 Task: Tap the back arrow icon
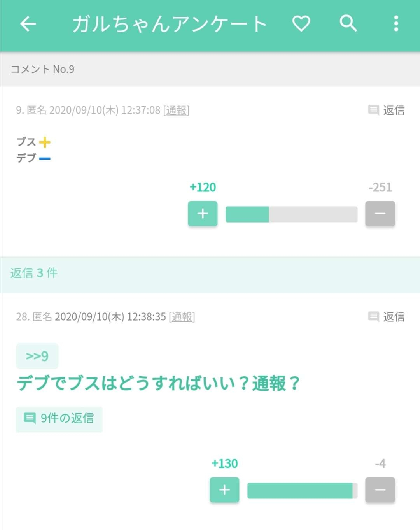pyautogui.click(x=28, y=24)
